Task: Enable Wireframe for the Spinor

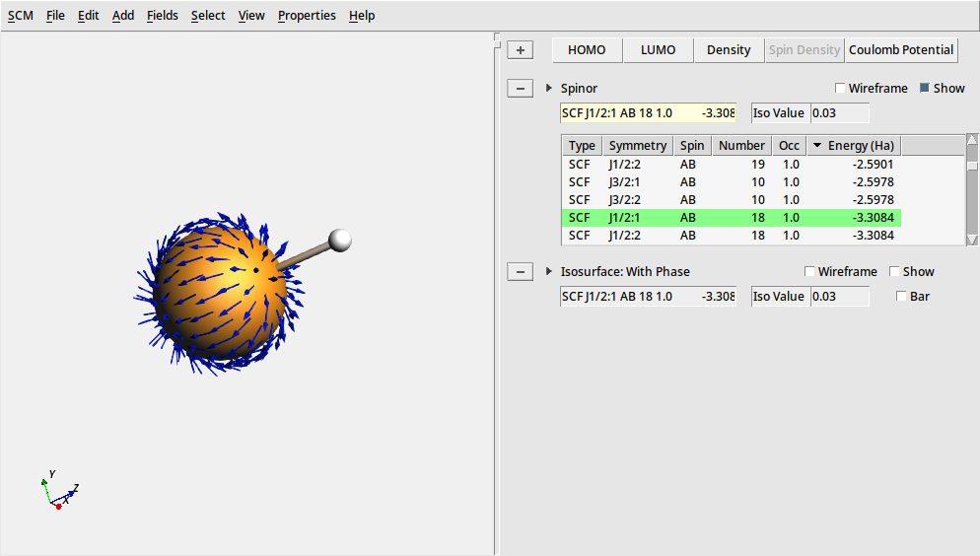Action: [x=840, y=89]
